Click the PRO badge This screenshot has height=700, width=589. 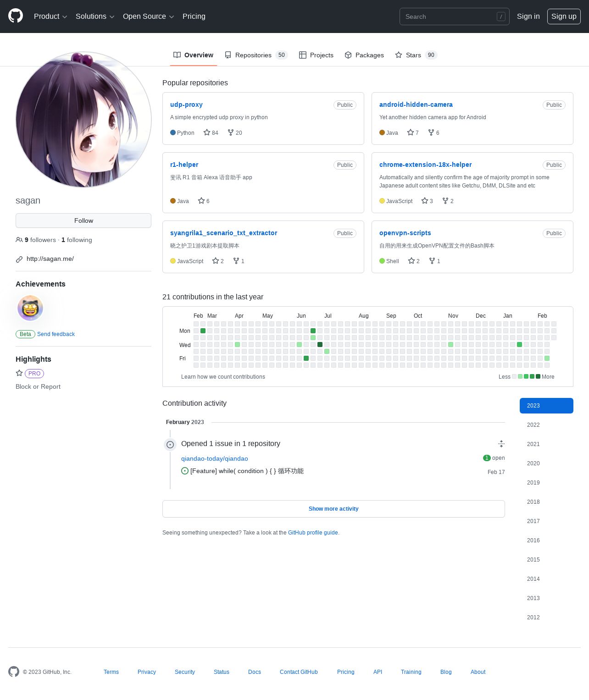point(34,374)
